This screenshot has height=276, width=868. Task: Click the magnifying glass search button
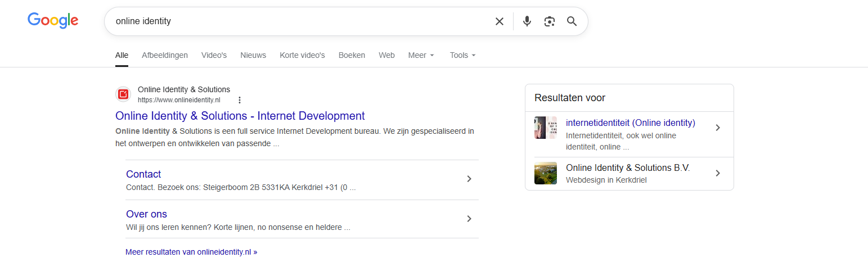[x=572, y=21]
